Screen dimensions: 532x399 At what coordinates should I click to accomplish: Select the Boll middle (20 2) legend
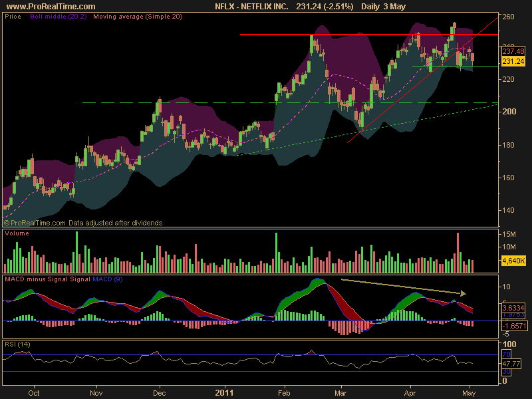click(x=59, y=16)
